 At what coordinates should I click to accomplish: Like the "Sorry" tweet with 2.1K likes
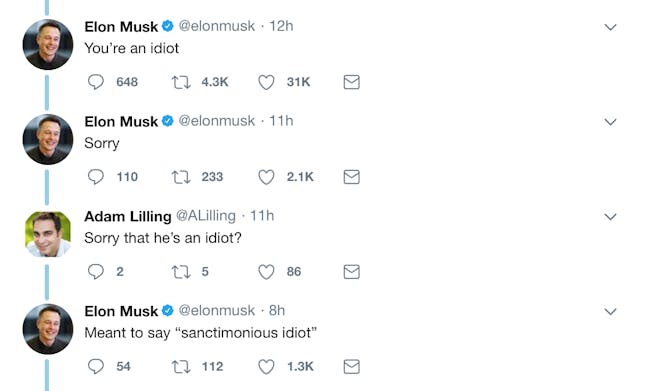coord(266,177)
